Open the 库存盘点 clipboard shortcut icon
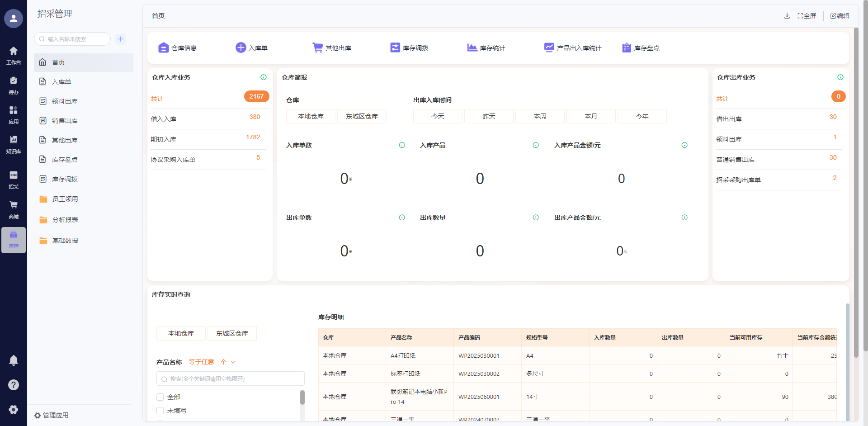The width and height of the screenshot is (868, 426). click(x=626, y=47)
